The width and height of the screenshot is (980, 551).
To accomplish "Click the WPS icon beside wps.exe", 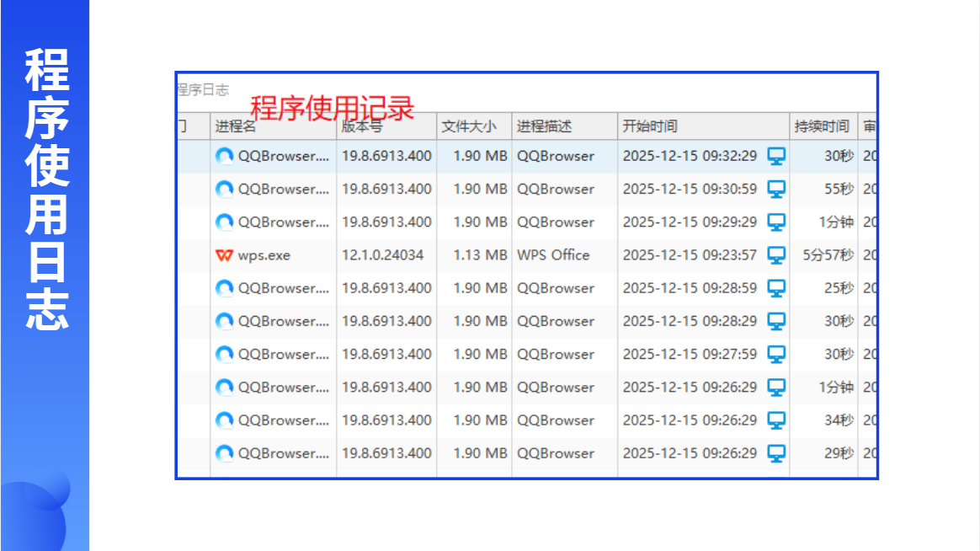I will [225, 255].
